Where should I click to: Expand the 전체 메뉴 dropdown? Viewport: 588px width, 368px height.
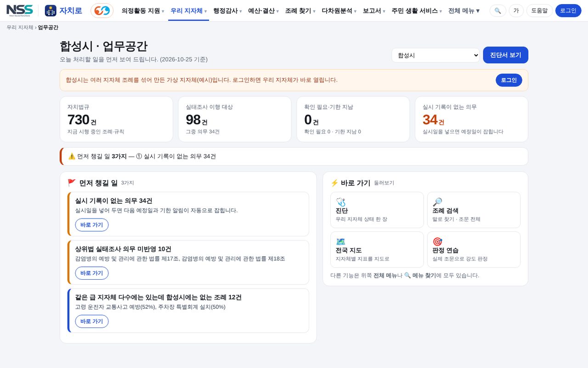click(x=464, y=11)
